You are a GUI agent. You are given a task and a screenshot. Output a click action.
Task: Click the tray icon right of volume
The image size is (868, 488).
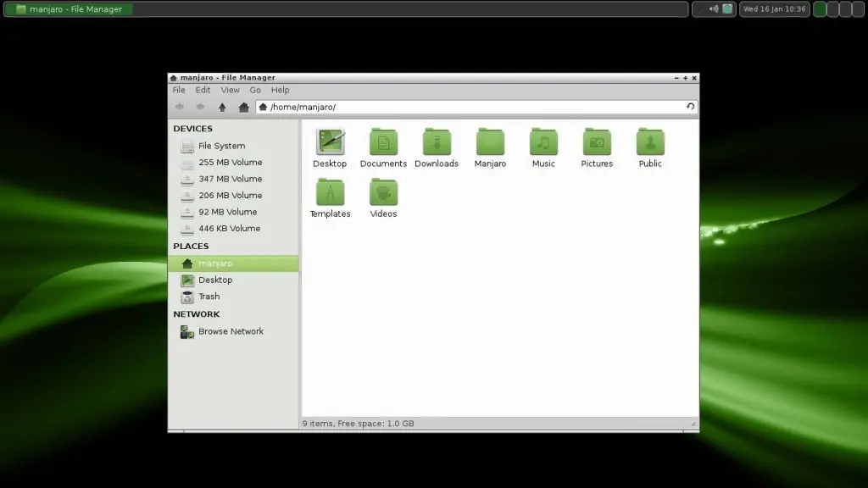727,8
